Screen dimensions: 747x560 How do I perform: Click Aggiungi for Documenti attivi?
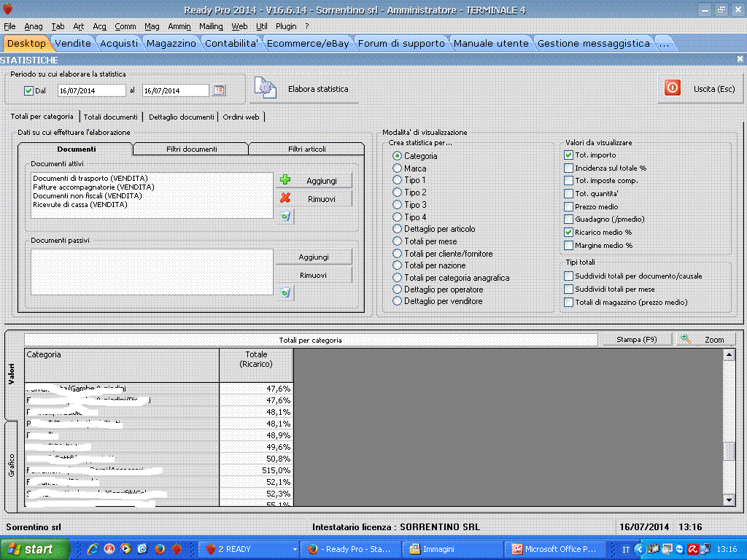click(314, 180)
